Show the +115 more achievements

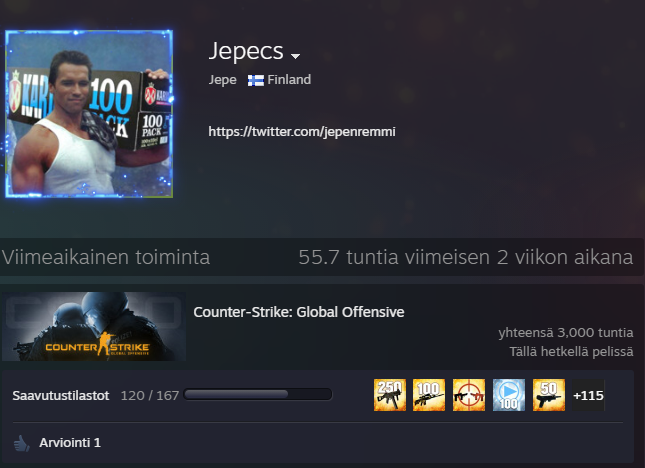(x=589, y=395)
